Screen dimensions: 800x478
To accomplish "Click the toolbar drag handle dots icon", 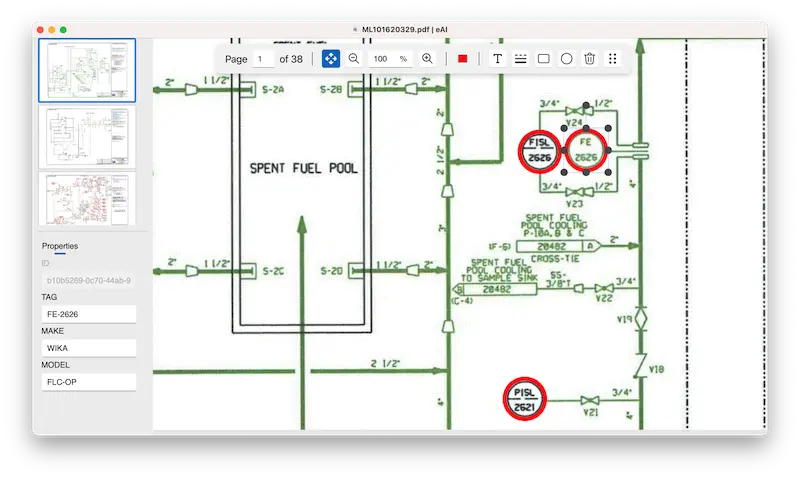I will click(613, 59).
